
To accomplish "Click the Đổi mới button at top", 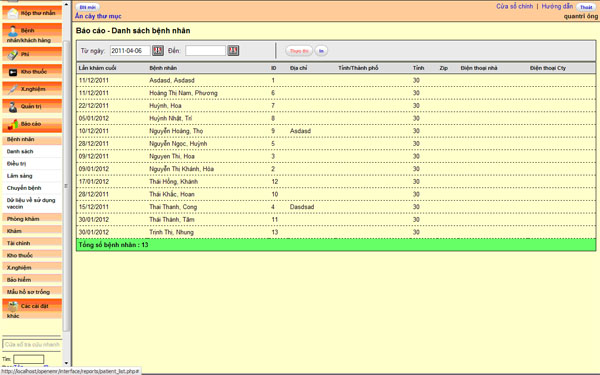I will click(88, 7).
